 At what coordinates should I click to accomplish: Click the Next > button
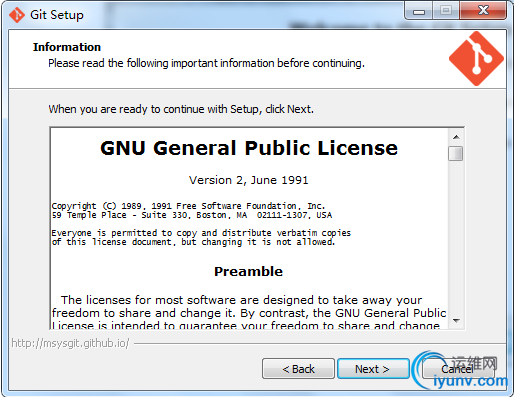click(x=373, y=369)
